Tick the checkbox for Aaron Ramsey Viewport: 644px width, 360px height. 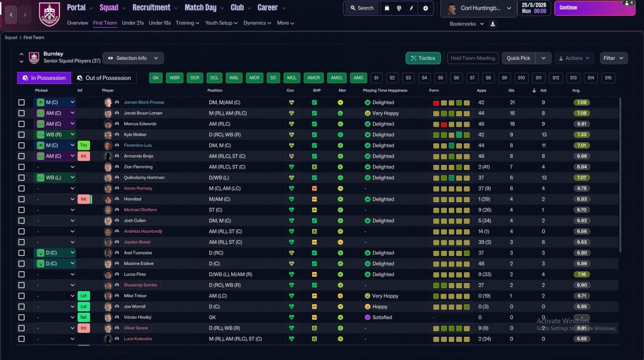[21, 188]
